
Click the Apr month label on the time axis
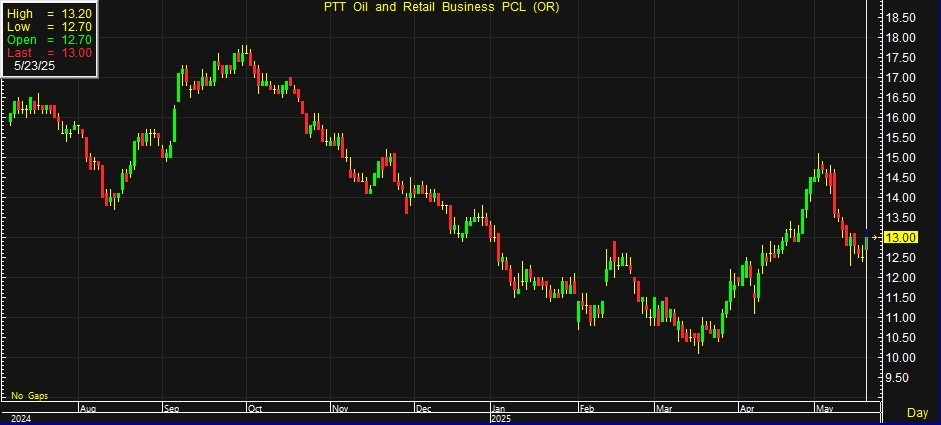[x=747, y=409]
